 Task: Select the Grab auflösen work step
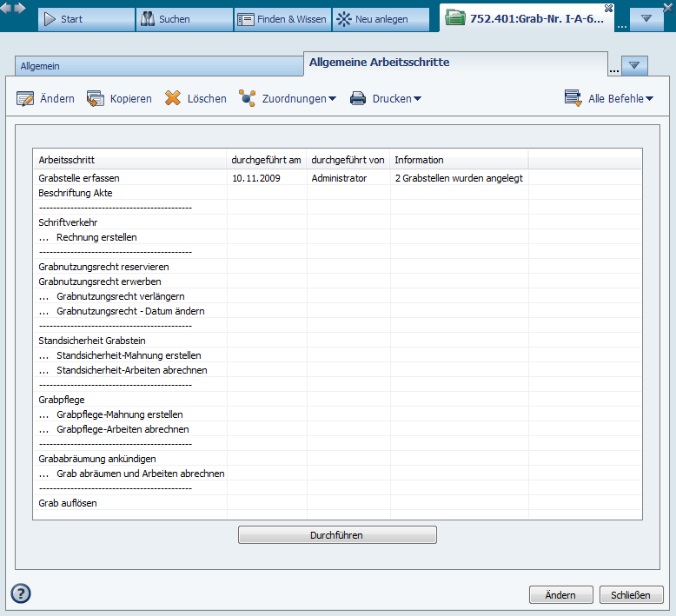[68, 503]
